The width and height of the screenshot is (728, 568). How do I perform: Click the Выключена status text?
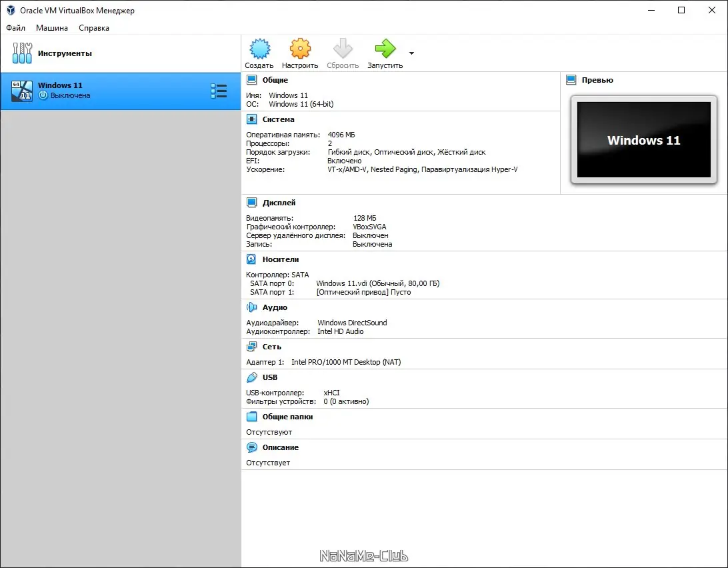(70, 95)
